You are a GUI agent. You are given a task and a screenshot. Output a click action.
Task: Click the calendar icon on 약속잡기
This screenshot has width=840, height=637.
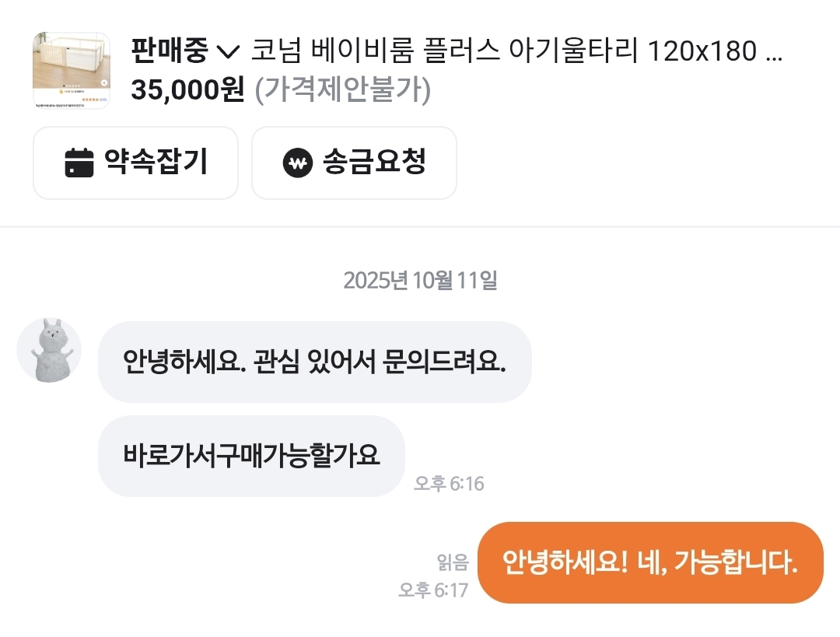click(x=79, y=163)
